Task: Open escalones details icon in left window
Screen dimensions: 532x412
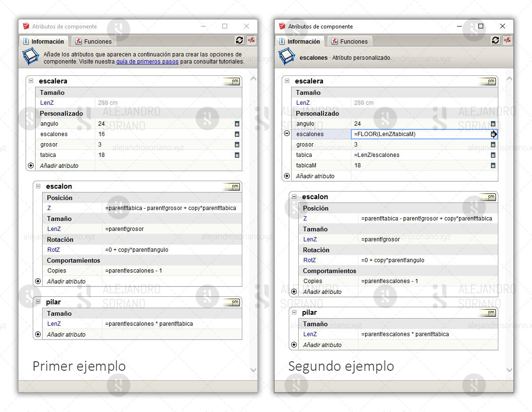Action: (237, 134)
